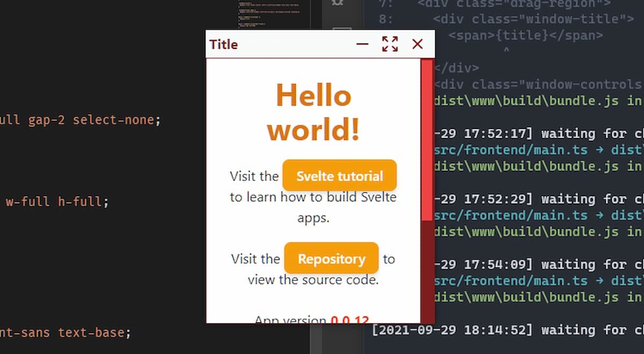Click the settings gear icon above the editor
The width and height of the screenshot is (644, 354).
tap(337, 3)
